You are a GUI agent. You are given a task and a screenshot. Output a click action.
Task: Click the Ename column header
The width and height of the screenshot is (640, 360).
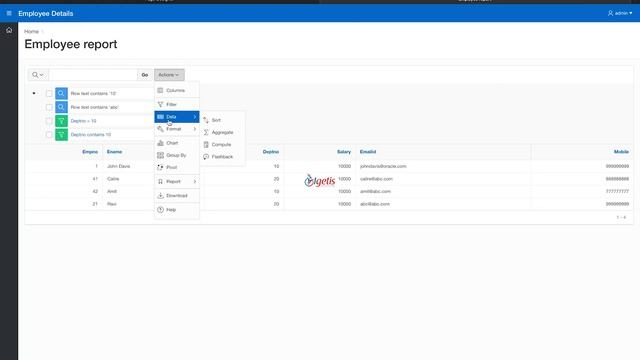pyautogui.click(x=114, y=151)
